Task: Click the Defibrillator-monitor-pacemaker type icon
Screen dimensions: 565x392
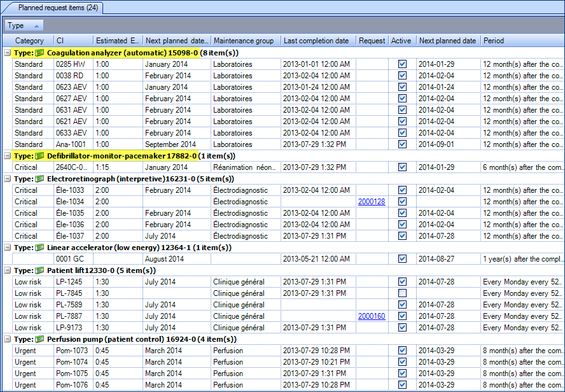Action: [39, 156]
